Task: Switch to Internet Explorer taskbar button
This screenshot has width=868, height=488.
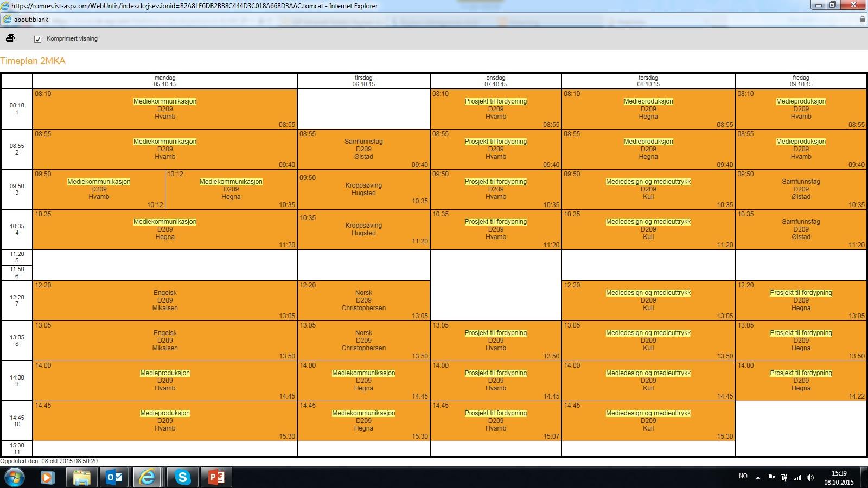Action: tap(148, 478)
